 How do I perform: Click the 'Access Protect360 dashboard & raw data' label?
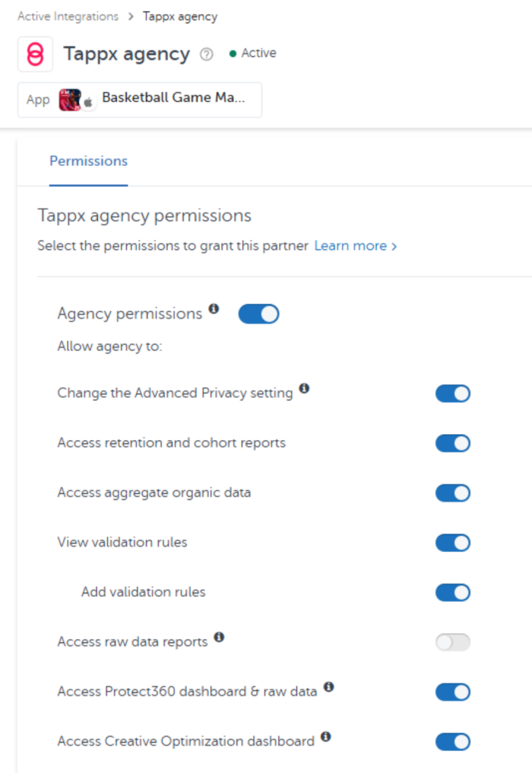tap(188, 692)
